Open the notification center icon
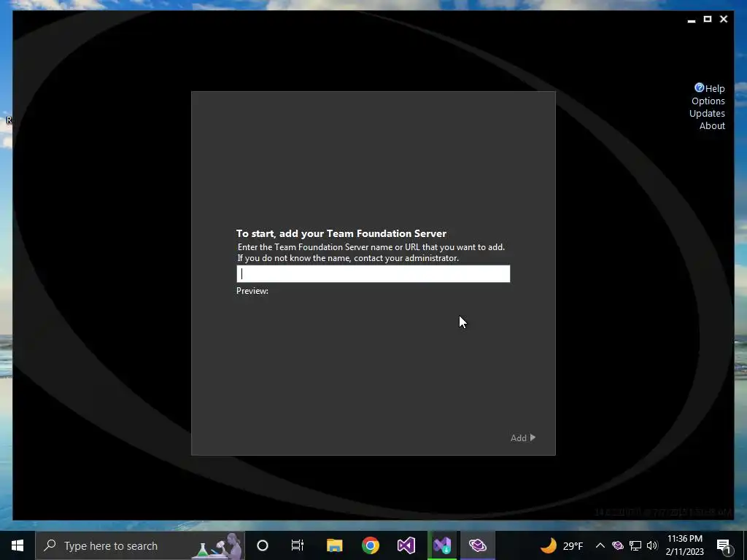Screen dimensions: 747x560 click(724, 545)
